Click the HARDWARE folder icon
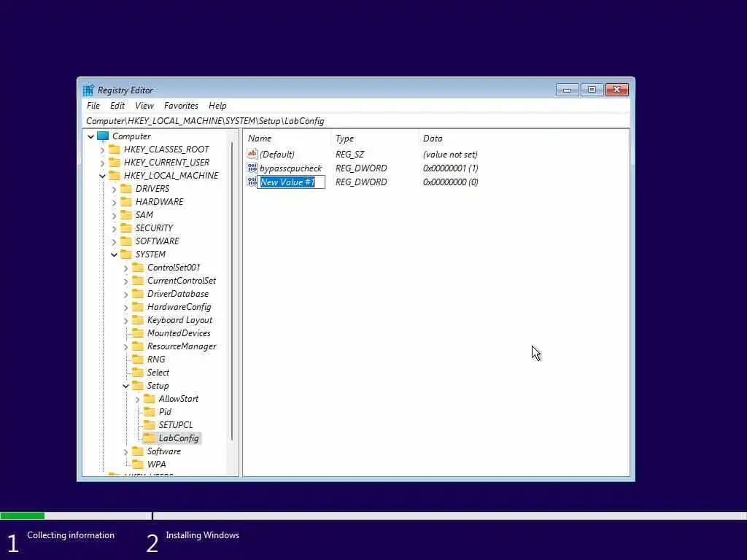 pyautogui.click(x=126, y=202)
